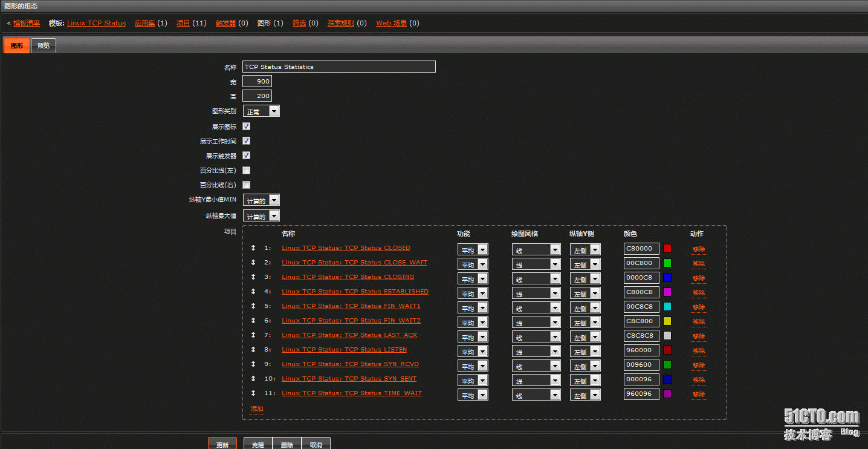The width and height of the screenshot is (868, 449).
Task: Open the 纵轴最大值 dropdown
Action: pyautogui.click(x=261, y=216)
